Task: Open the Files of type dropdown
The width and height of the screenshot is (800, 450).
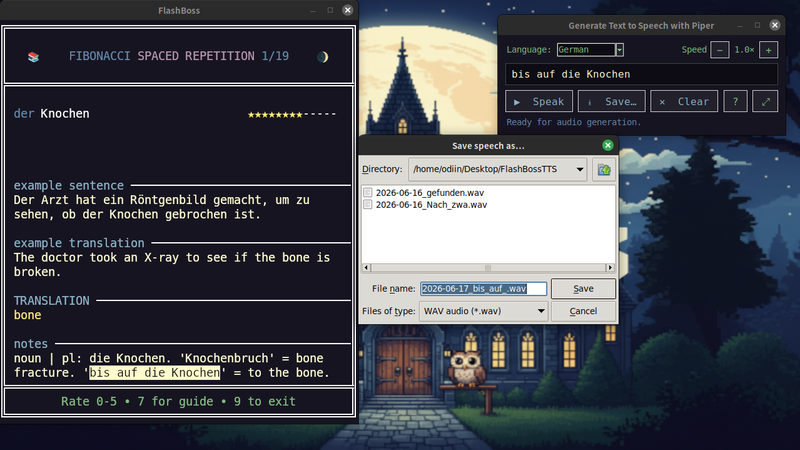Action: point(483,311)
